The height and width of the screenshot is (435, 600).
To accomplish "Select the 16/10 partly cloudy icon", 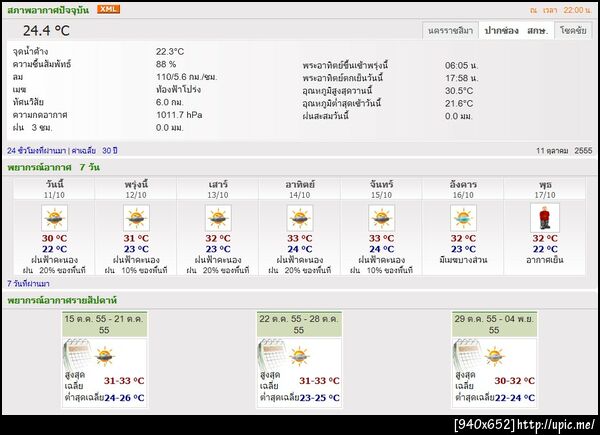I will point(463,218).
